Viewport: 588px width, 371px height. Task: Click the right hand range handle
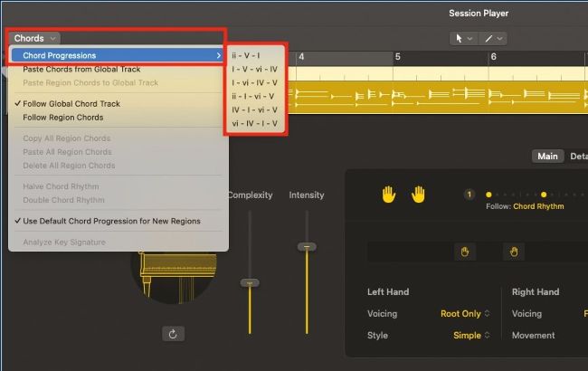pos(513,251)
